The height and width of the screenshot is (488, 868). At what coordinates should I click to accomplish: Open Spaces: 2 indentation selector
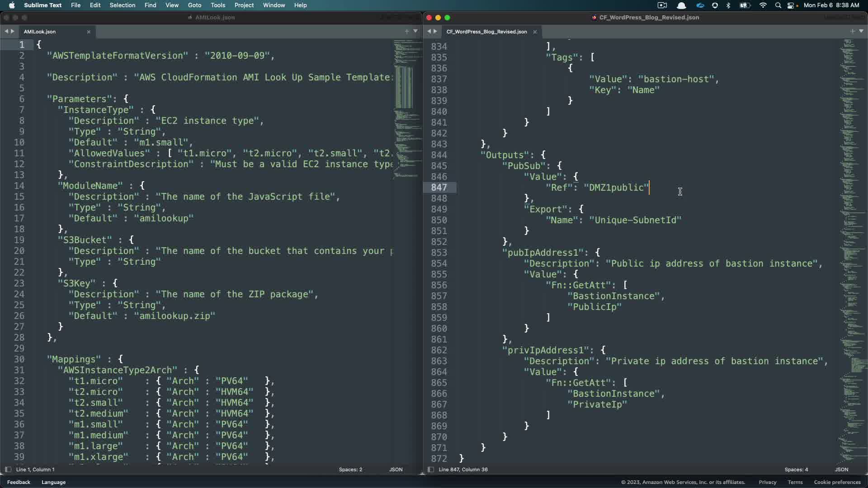[350, 469]
